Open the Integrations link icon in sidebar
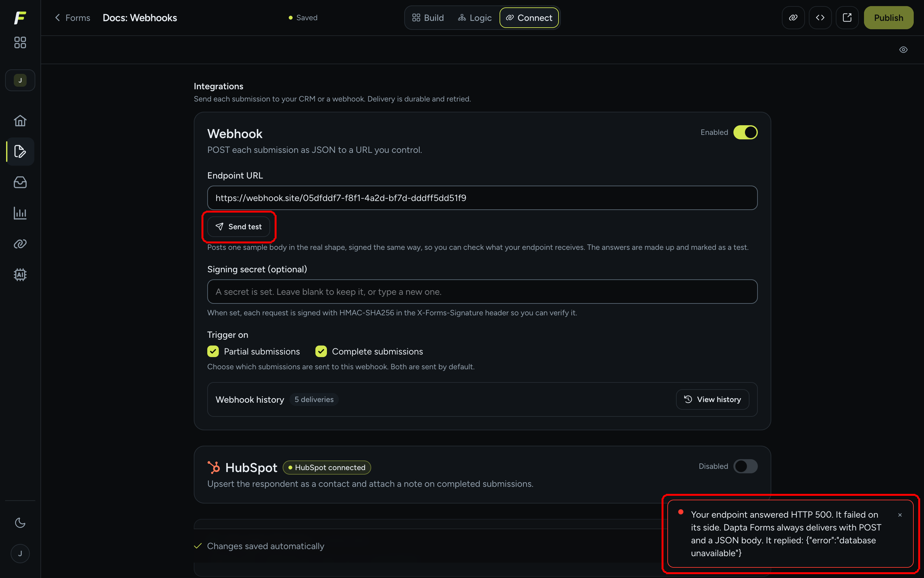The width and height of the screenshot is (924, 578). click(20, 244)
